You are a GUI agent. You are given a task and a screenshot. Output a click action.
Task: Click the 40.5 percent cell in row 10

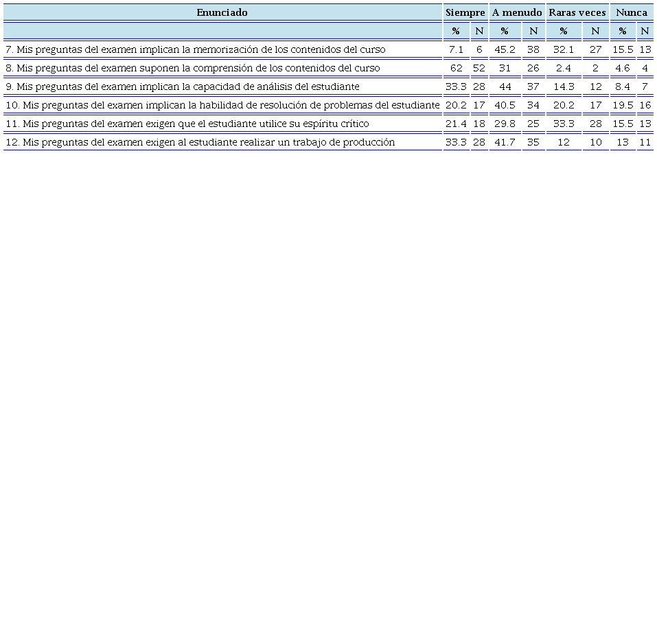pyautogui.click(x=505, y=105)
